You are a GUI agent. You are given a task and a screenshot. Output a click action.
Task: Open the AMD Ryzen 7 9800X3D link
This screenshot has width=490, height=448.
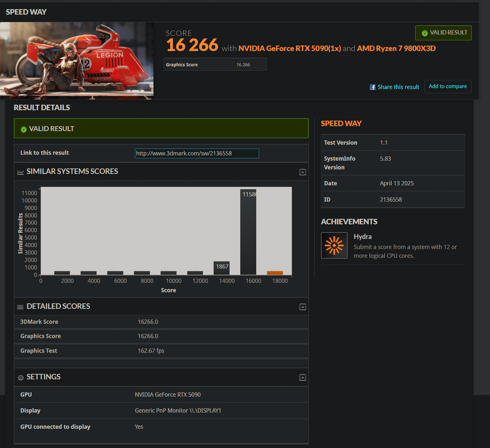[x=396, y=49]
